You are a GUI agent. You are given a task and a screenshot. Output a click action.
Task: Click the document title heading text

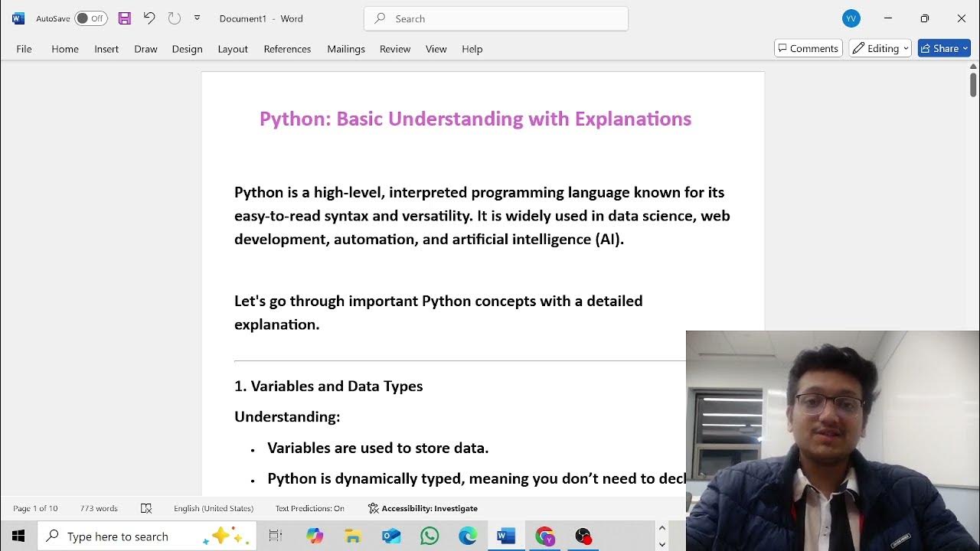pos(475,119)
